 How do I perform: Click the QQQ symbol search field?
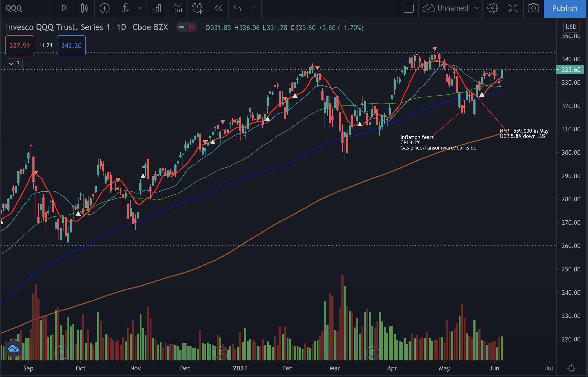[x=27, y=8]
